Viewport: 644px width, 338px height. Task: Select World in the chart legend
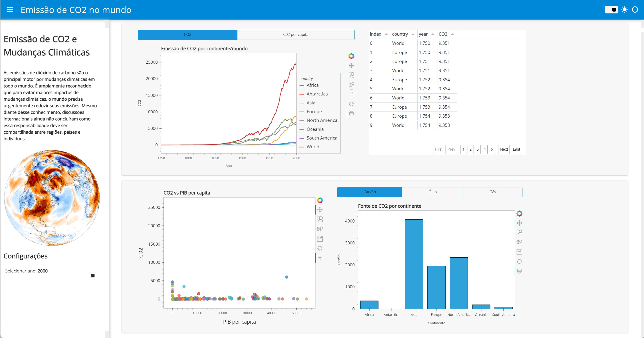312,147
